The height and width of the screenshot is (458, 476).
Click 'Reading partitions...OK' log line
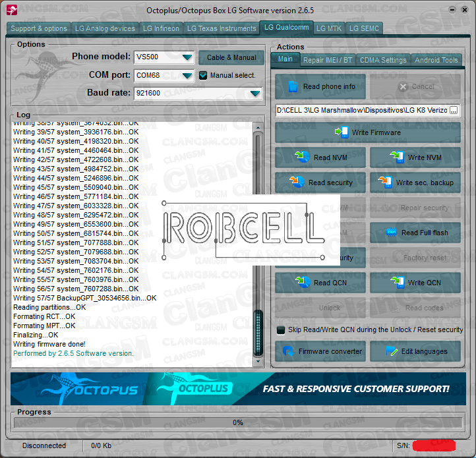(49, 307)
